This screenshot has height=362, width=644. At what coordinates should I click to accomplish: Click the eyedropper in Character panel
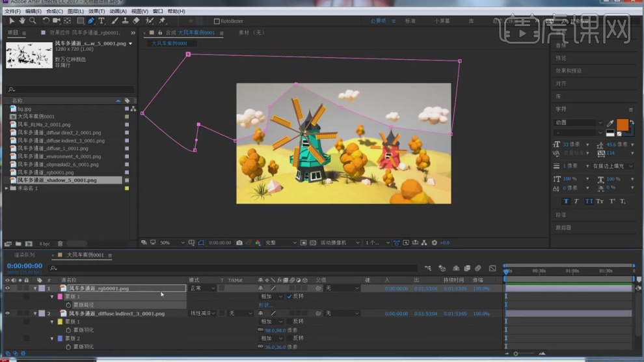point(610,123)
